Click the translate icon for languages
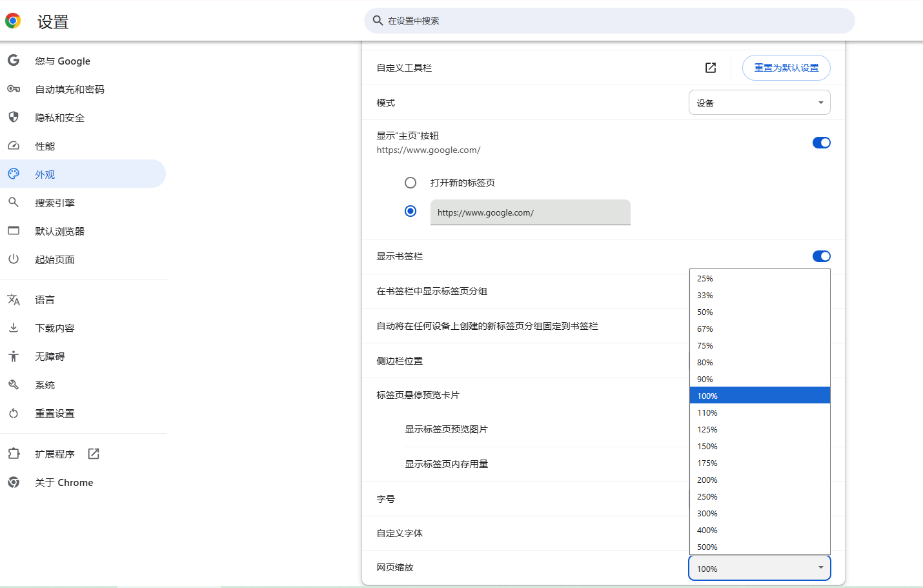Screen dimensions: 923x588 click(14, 299)
